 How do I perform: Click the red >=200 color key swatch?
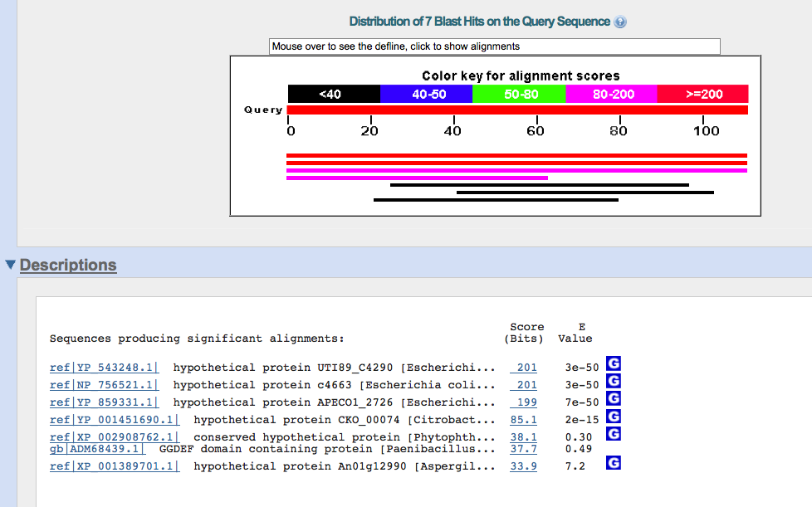(702, 94)
